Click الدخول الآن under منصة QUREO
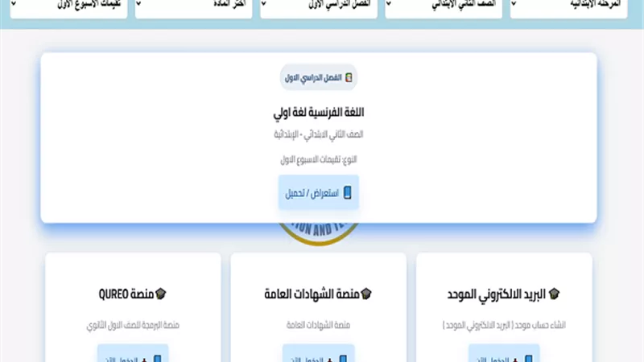644x362 pixels. 133,354
